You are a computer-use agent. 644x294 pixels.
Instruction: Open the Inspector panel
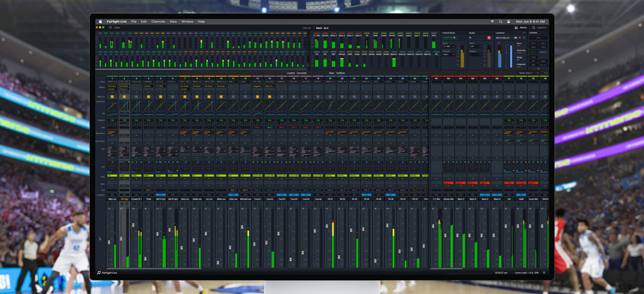[539, 28]
